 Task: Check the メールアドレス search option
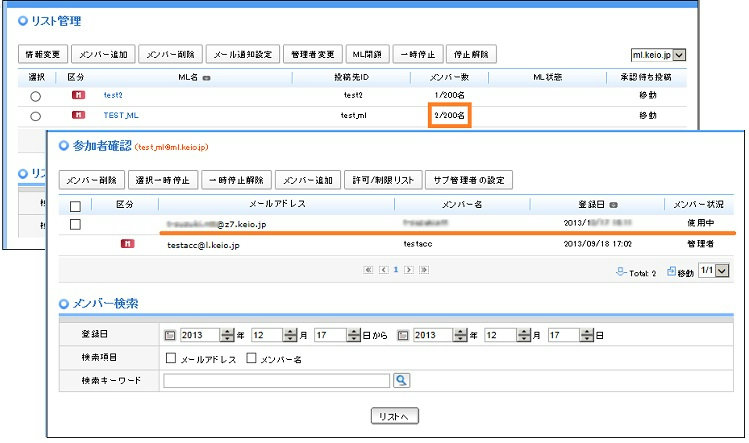tap(170, 358)
